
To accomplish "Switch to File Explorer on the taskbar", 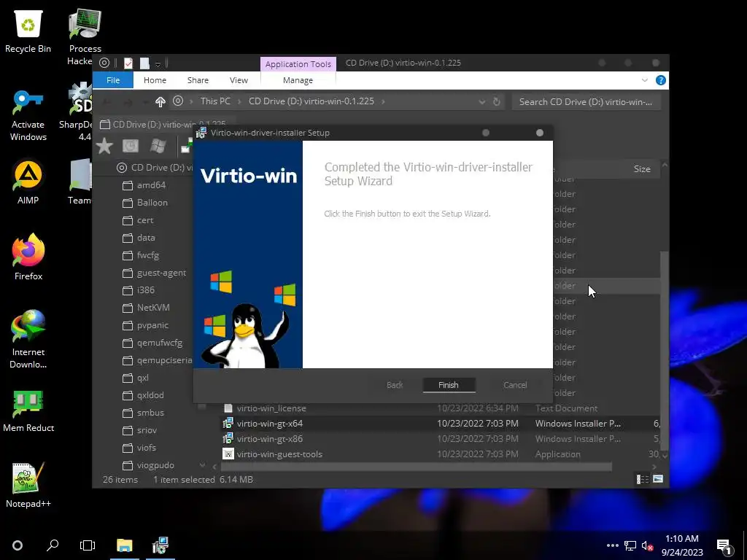I will [x=124, y=545].
